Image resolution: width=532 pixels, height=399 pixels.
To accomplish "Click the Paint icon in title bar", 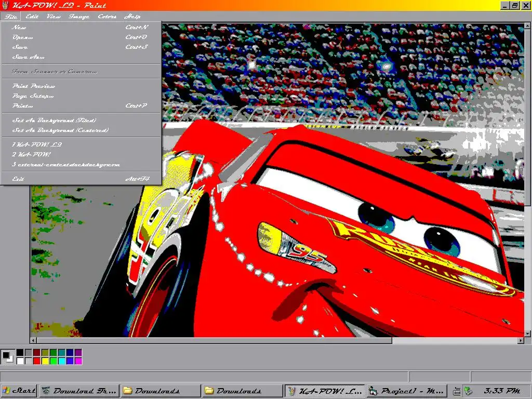I will tap(5, 5).
